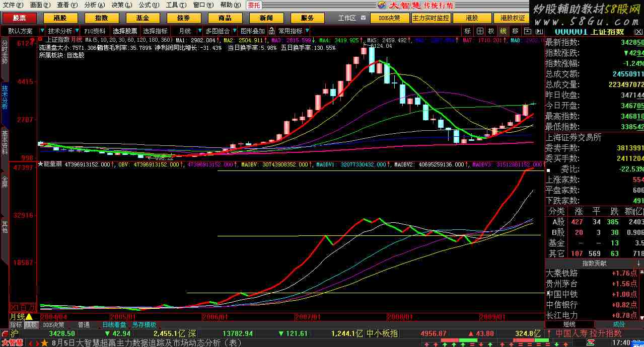Open the 技术分析 dropdown arrow

click(77, 31)
